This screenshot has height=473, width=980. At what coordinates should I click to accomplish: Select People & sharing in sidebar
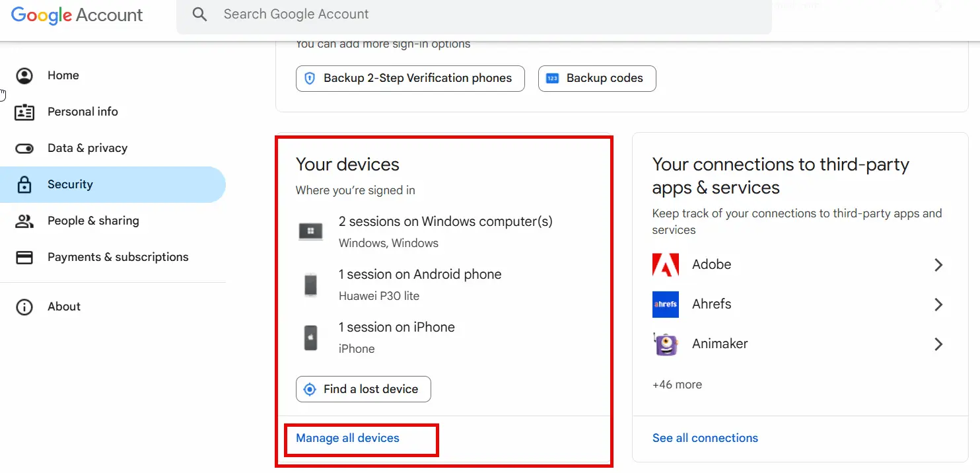point(93,221)
